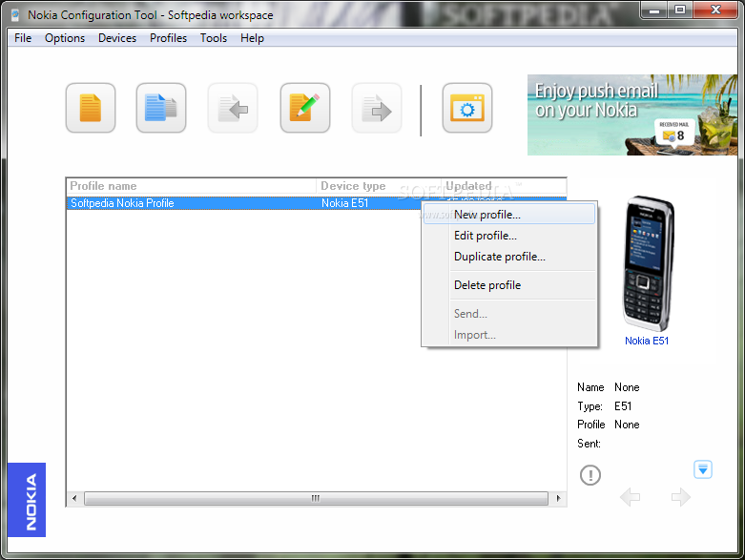The width and height of the screenshot is (745, 560).
Task: Open the Profiles menu
Action: pos(168,38)
